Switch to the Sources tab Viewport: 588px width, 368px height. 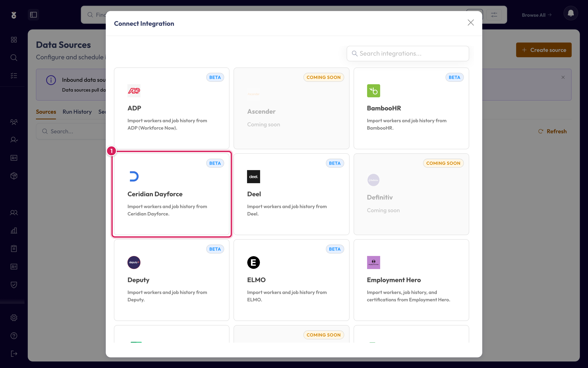(46, 112)
